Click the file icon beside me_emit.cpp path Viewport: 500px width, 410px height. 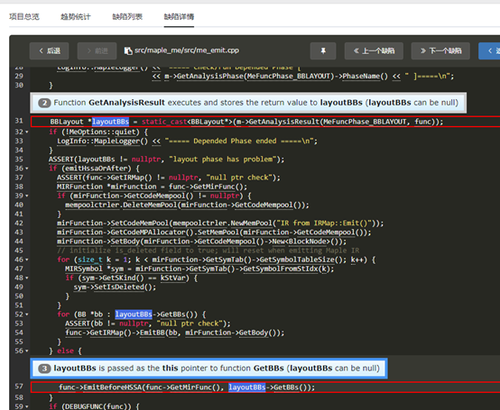128,51
